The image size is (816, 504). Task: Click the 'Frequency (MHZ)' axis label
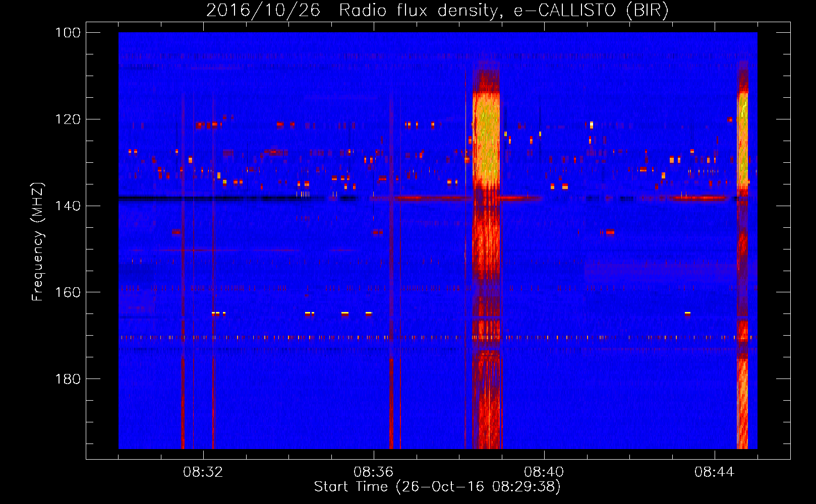(38, 242)
